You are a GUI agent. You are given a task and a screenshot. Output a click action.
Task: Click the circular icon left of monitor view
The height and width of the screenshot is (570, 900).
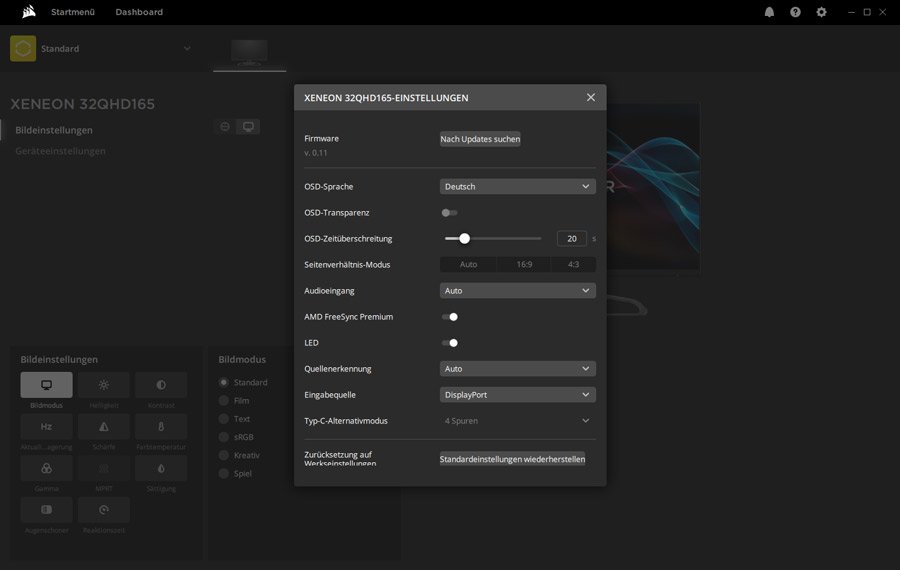click(x=225, y=126)
